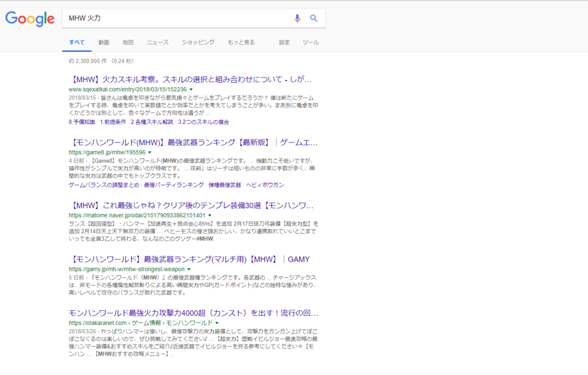Viewport: 588px width, 375px height.
Task: Open sitelink 弾種最強武器
Action: (225, 185)
